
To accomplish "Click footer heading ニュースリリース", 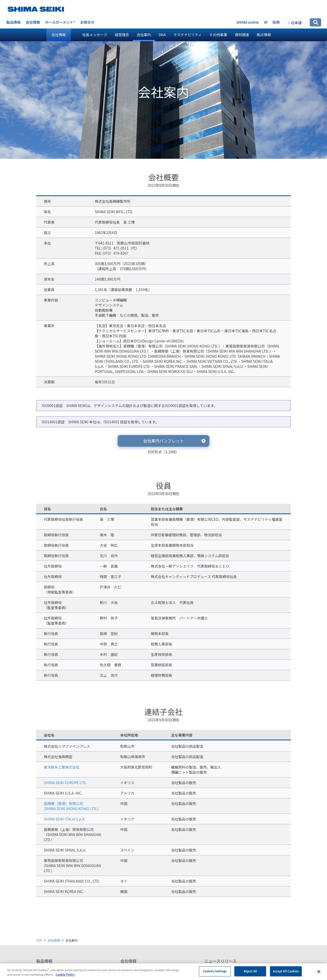I will [x=220, y=961].
